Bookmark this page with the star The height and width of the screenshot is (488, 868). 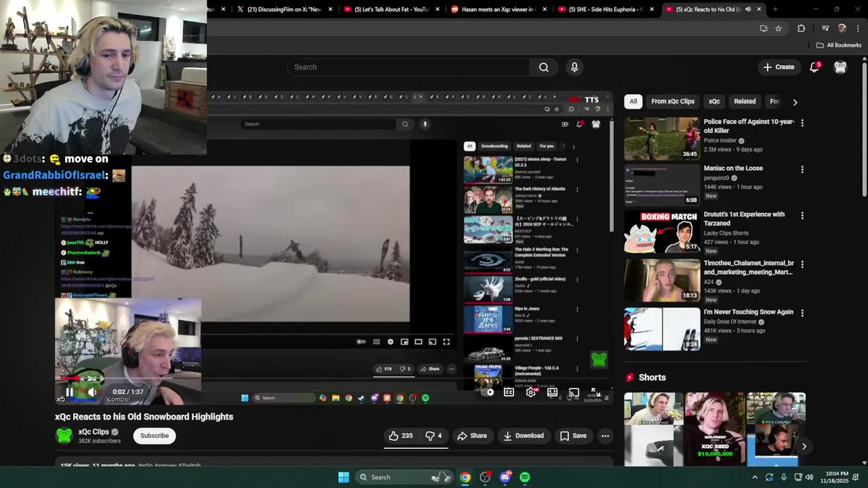pyautogui.click(x=778, y=28)
